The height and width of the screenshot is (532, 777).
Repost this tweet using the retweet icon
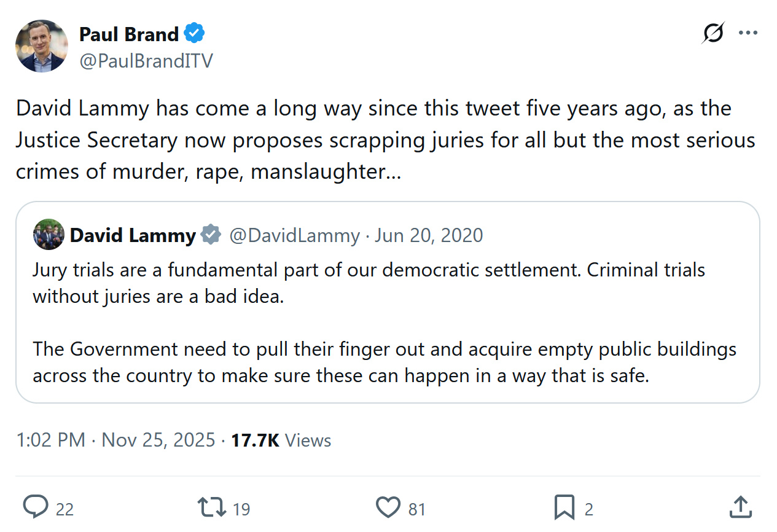pyautogui.click(x=211, y=507)
